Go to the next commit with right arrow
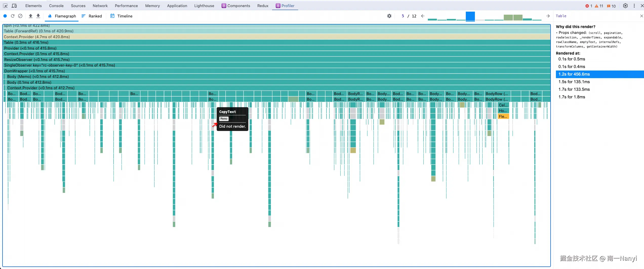Image resolution: width=644 pixels, height=269 pixels. (x=548, y=16)
